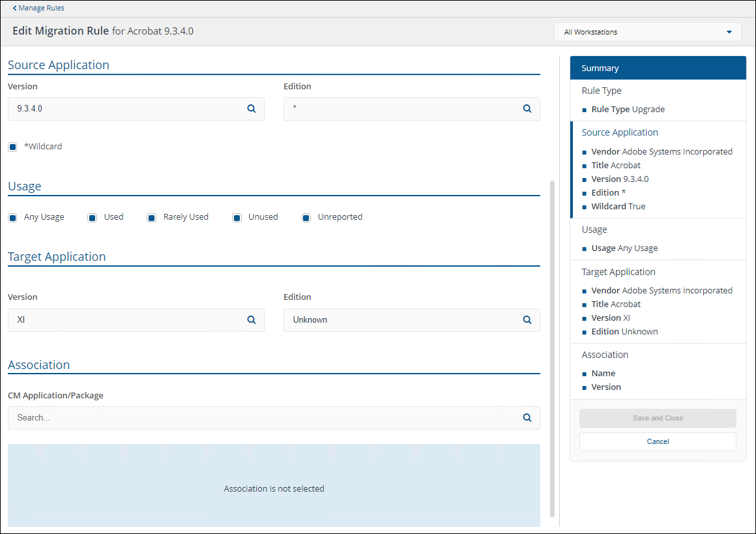This screenshot has width=756, height=534.
Task: Click the Save and Close button
Action: click(658, 418)
